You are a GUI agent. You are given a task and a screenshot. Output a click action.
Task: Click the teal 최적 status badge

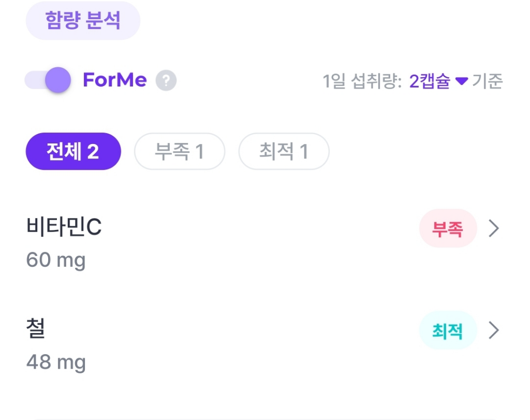[448, 330]
